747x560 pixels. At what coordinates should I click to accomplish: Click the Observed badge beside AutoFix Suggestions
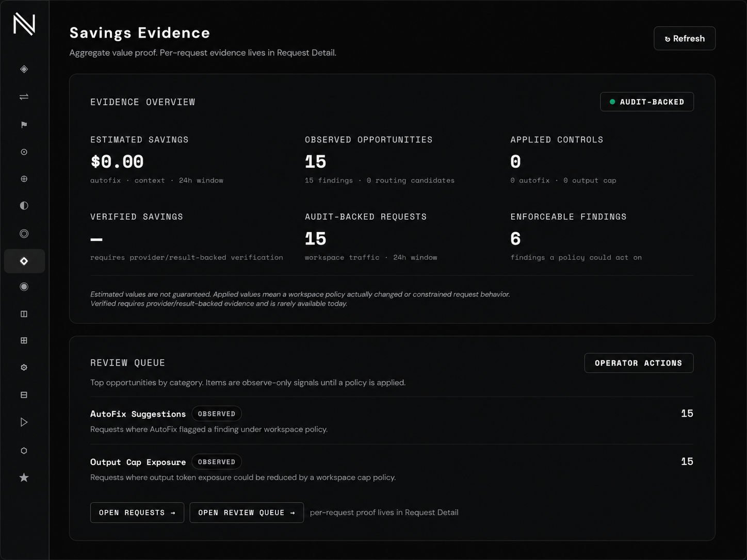pos(217,414)
